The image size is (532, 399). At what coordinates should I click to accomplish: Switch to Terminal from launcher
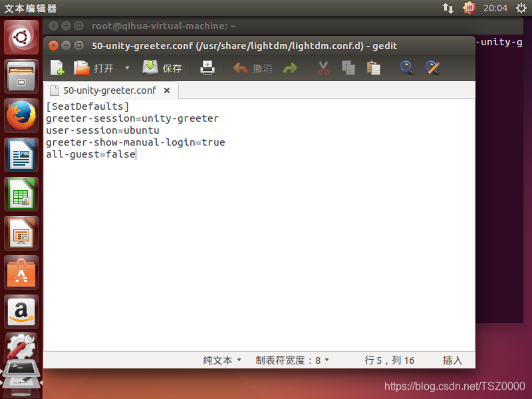pos(21,368)
